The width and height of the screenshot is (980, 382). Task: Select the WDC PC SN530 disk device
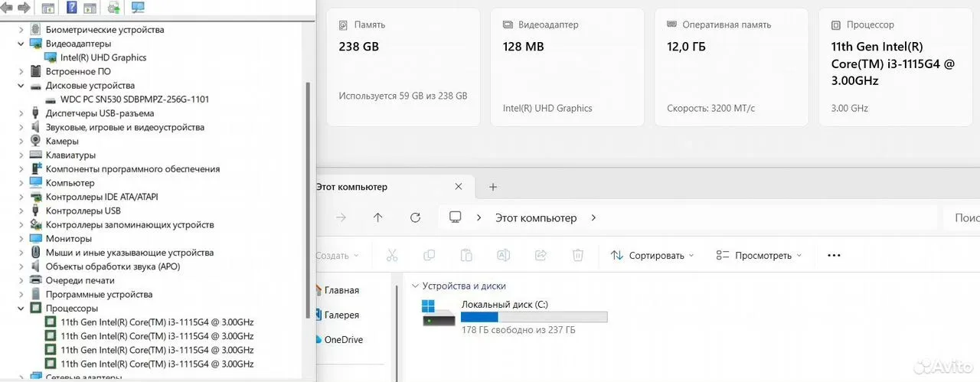pyautogui.click(x=126, y=100)
